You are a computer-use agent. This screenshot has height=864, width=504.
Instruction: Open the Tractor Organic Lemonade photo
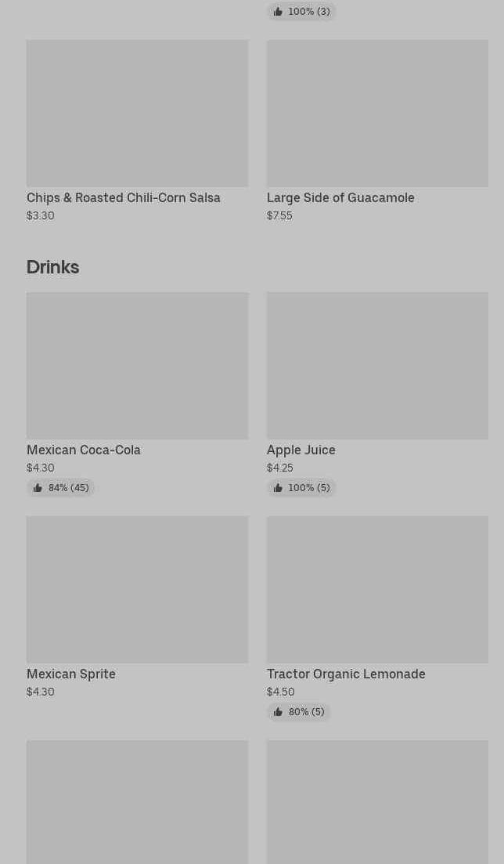coord(377,590)
